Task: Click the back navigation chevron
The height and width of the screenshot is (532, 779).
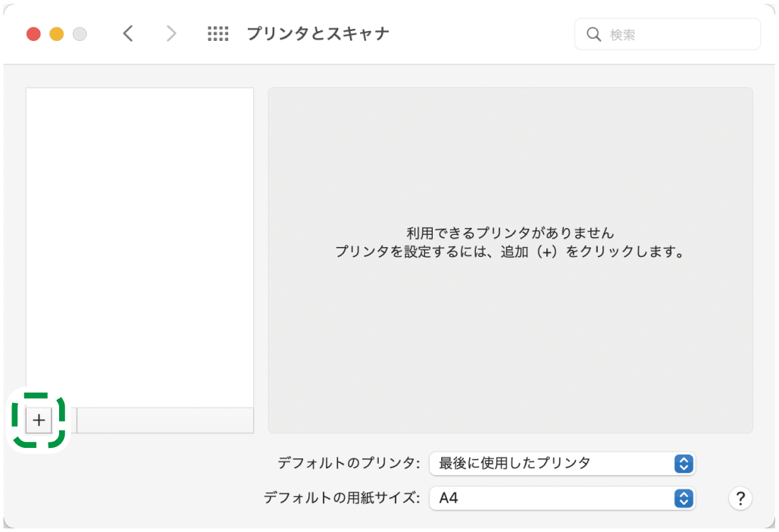Action: click(x=128, y=33)
